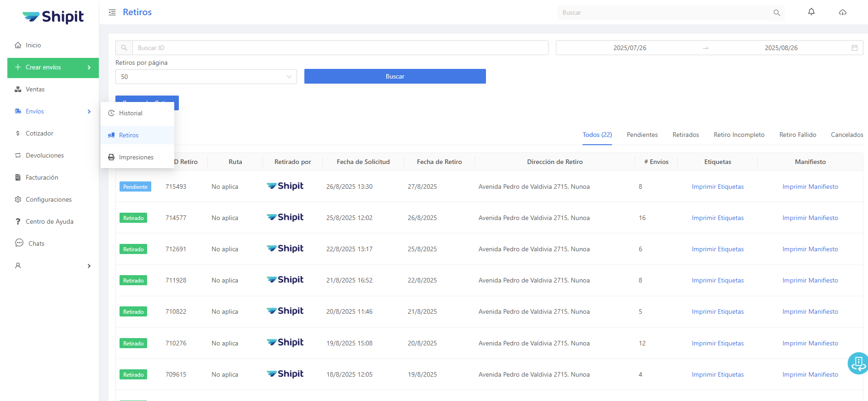Switch to the Pendientes tab
The width and height of the screenshot is (868, 401).
[642, 135]
